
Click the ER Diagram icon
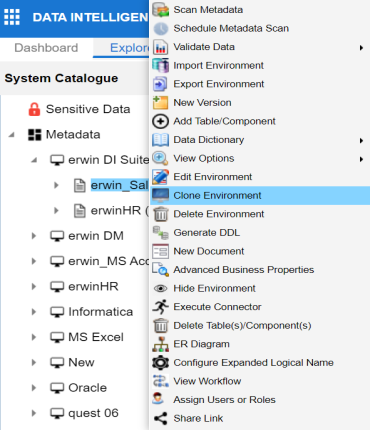(x=161, y=344)
